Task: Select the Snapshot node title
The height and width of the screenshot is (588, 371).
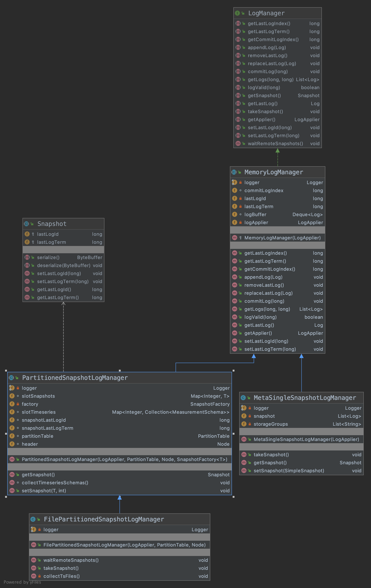Action: pos(52,224)
